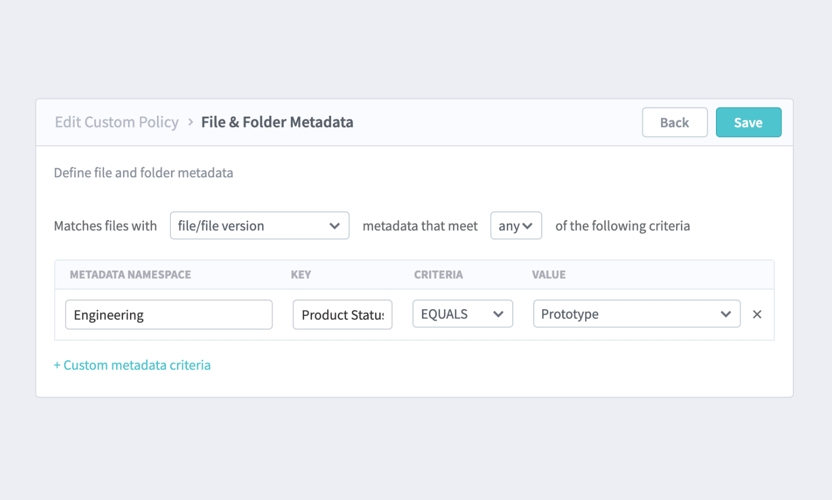Click 'Define file and folder metadata' text

click(x=143, y=173)
